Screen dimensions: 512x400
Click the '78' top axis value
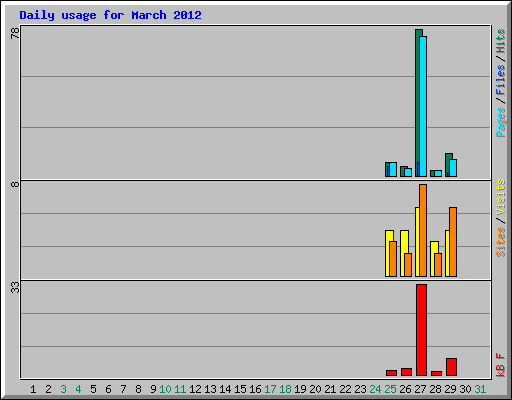pyautogui.click(x=15, y=33)
